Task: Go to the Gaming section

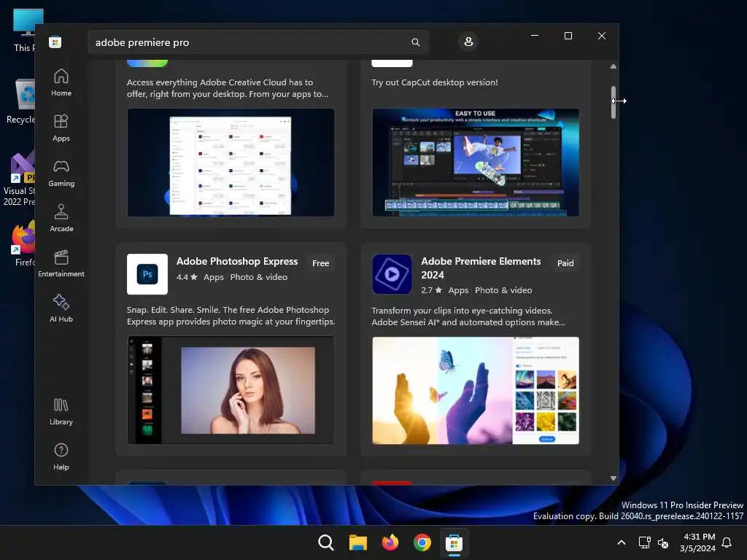Action: [x=61, y=174]
